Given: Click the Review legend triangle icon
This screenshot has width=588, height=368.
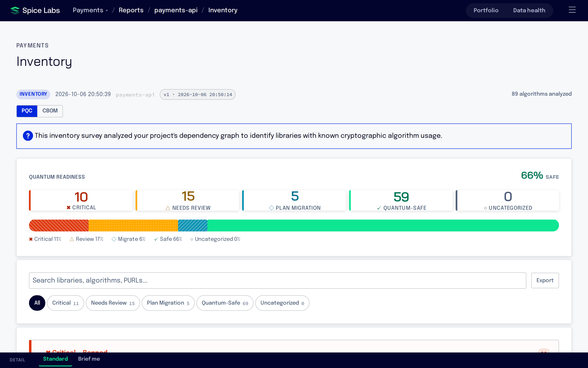Looking at the screenshot, I should 72,239.
